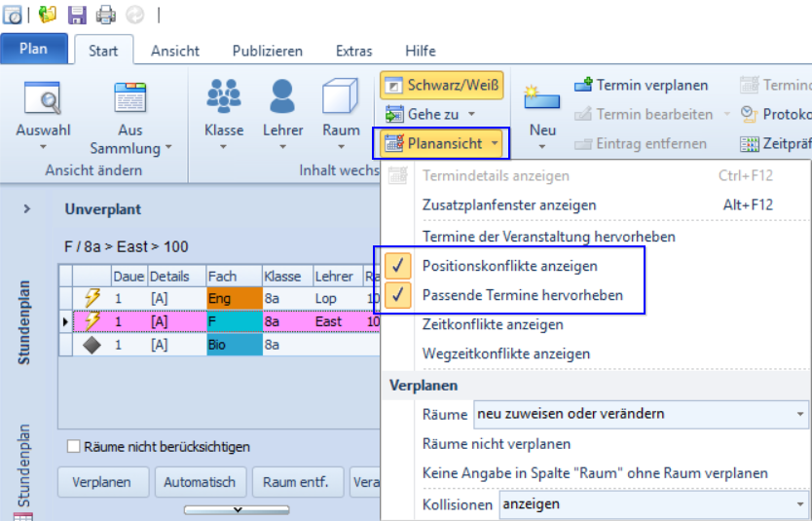Click Termin bearbeiten in ribbon
Image resolution: width=812 pixels, height=521 pixels.
644,114
